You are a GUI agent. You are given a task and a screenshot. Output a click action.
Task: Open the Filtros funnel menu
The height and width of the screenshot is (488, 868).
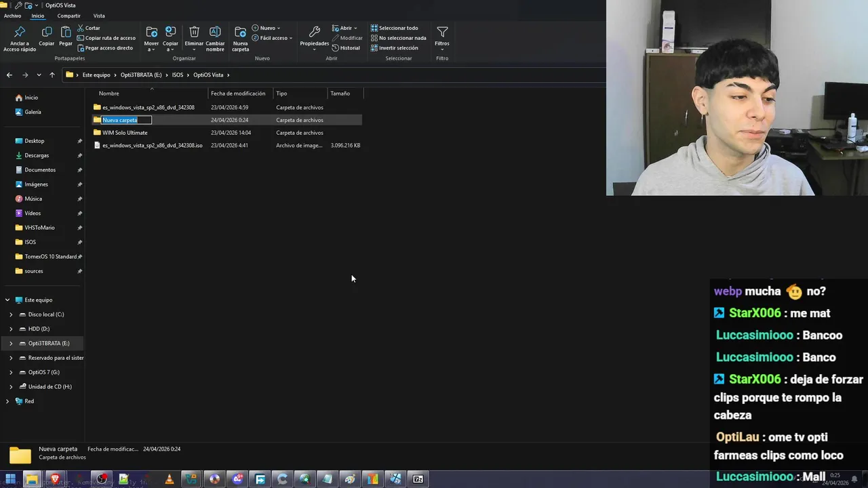tap(442, 37)
